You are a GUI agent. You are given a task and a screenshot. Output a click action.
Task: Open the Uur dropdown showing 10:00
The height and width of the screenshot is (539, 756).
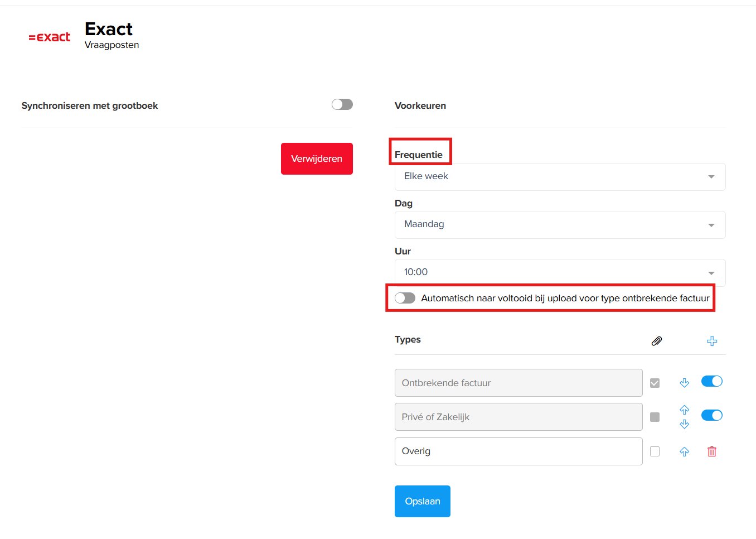point(560,272)
